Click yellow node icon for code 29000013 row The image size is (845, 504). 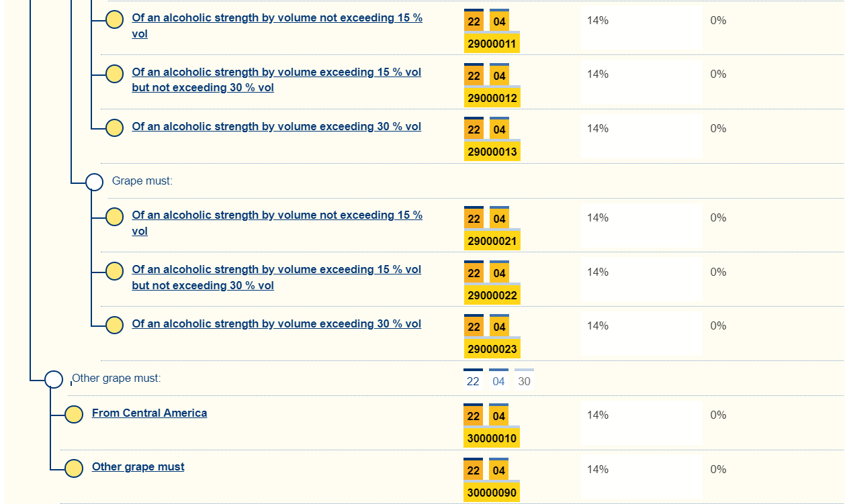pyautogui.click(x=115, y=128)
